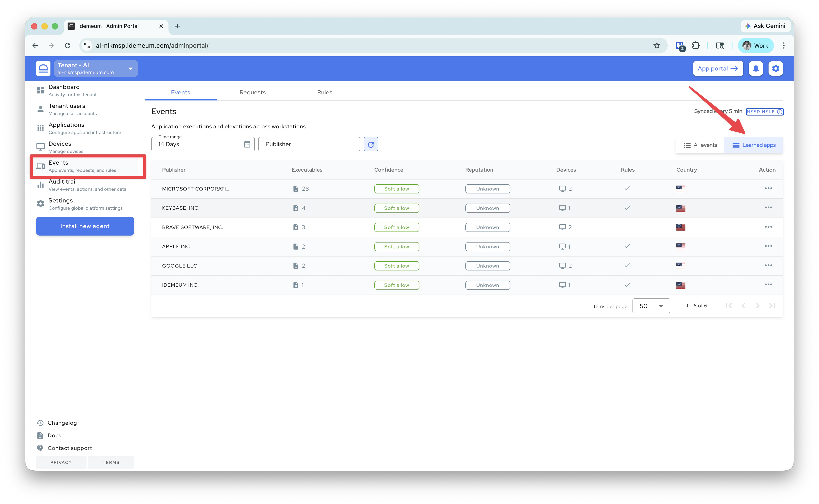Click the calendar icon in Time range

coord(247,144)
